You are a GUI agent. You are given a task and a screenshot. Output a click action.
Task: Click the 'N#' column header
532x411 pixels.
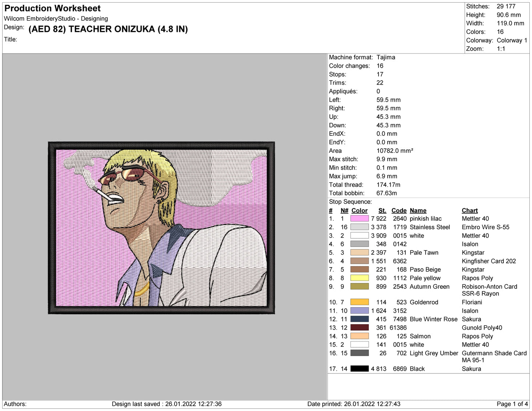pos(344,210)
